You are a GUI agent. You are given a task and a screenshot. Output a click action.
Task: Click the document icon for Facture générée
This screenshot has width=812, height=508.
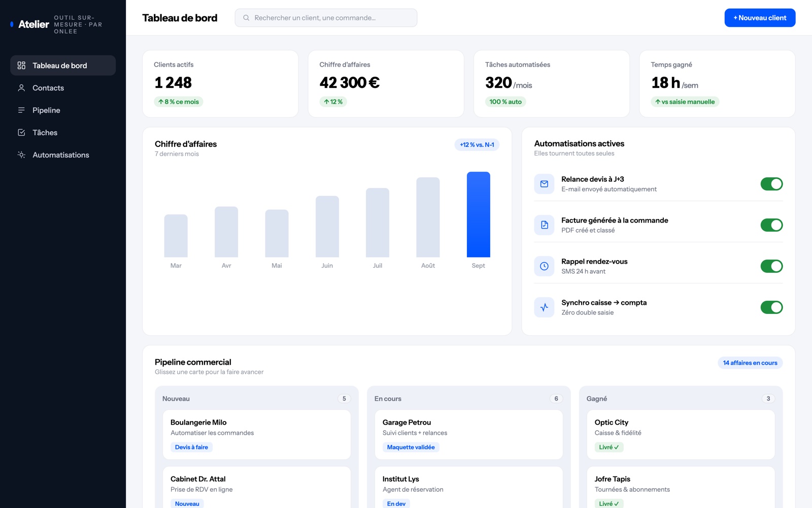click(x=544, y=225)
